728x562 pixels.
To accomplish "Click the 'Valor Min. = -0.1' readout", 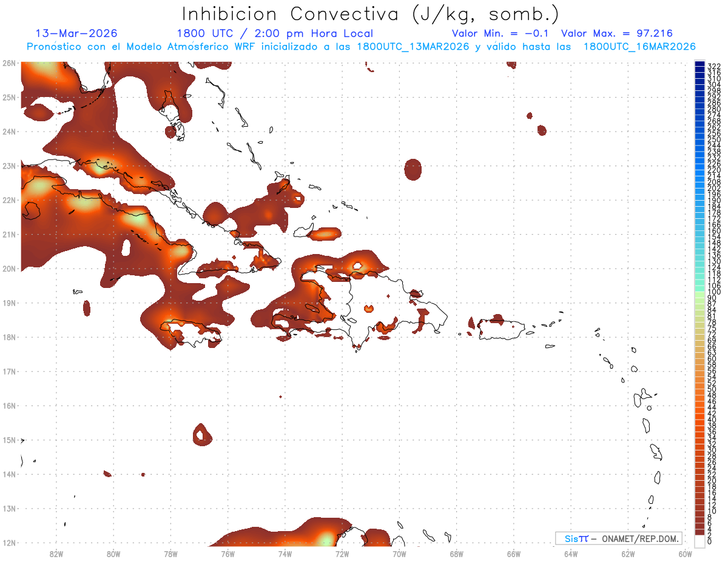I will 500,33.
